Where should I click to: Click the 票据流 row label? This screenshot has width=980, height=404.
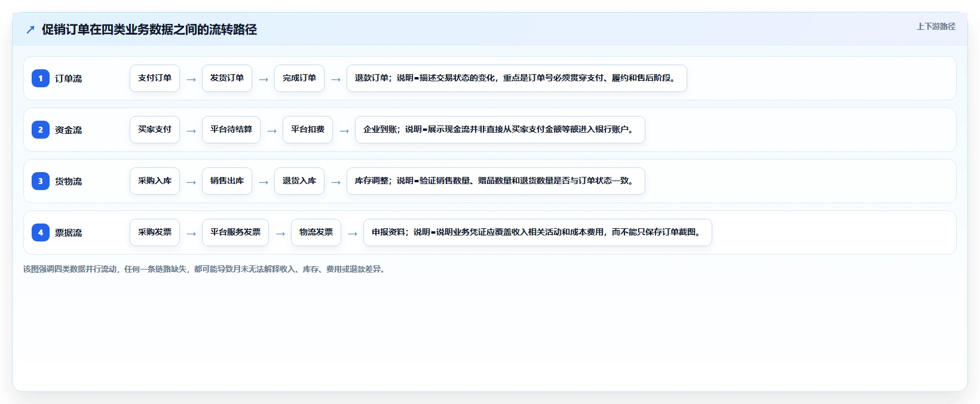click(68, 232)
